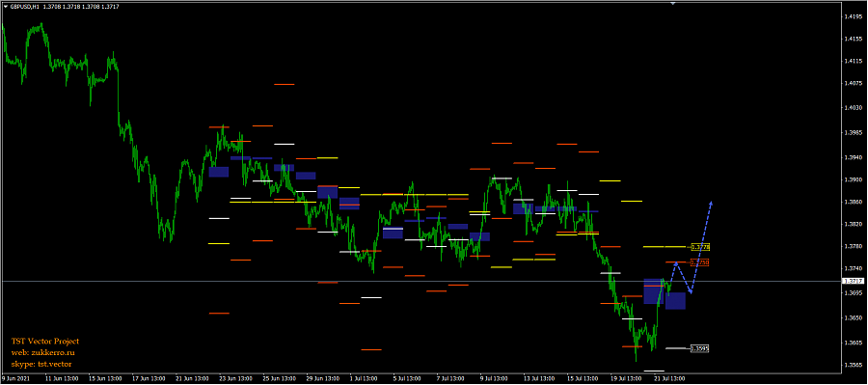868x385 pixels.
Task: Select the white 1.3595 price label
Action: [x=701, y=349]
